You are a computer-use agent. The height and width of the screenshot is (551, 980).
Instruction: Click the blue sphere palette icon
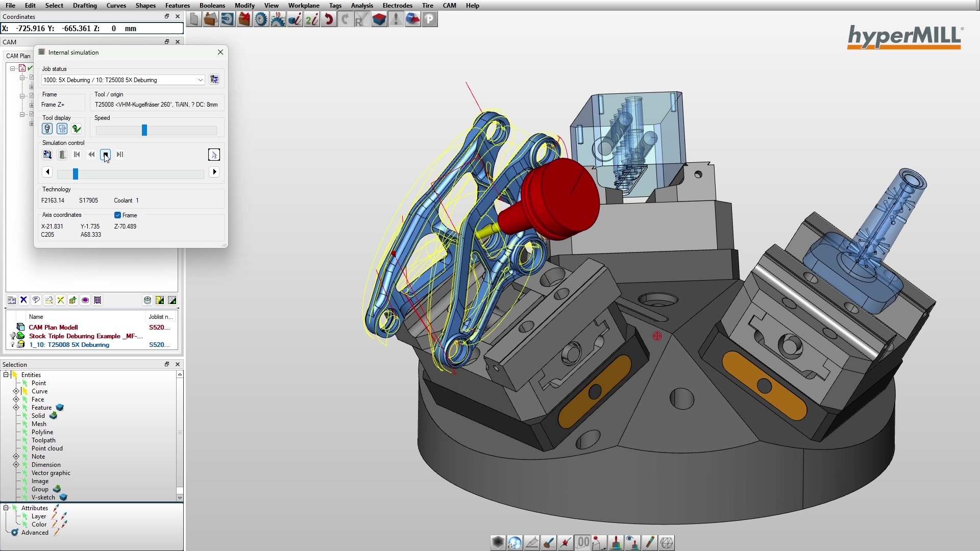(514, 542)
